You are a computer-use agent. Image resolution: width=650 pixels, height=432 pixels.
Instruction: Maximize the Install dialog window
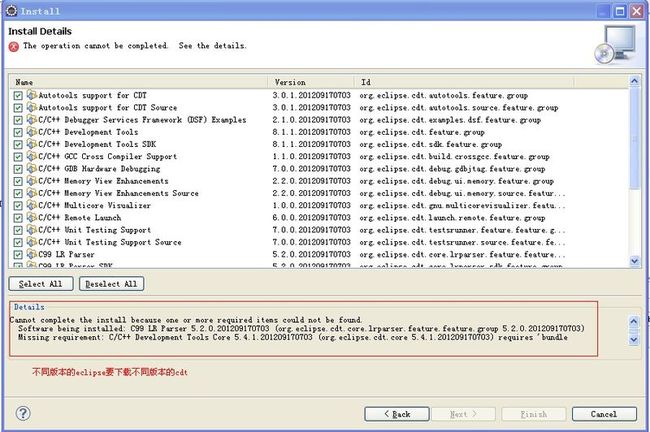(620, 11)
